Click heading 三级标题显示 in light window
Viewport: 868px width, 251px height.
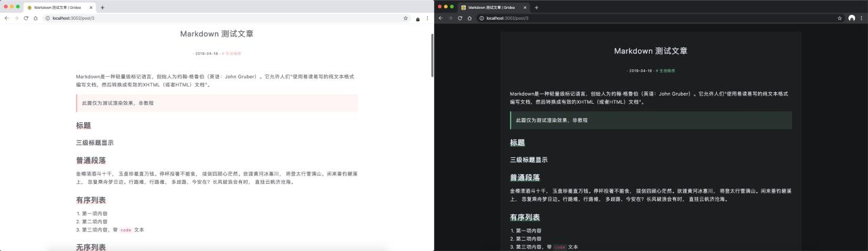pos(95,142)
